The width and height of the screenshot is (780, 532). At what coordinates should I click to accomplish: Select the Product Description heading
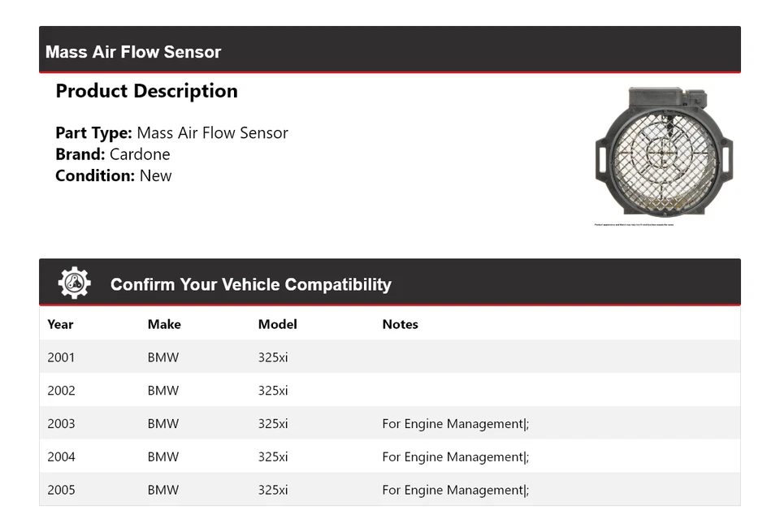[x=146, y=91]
